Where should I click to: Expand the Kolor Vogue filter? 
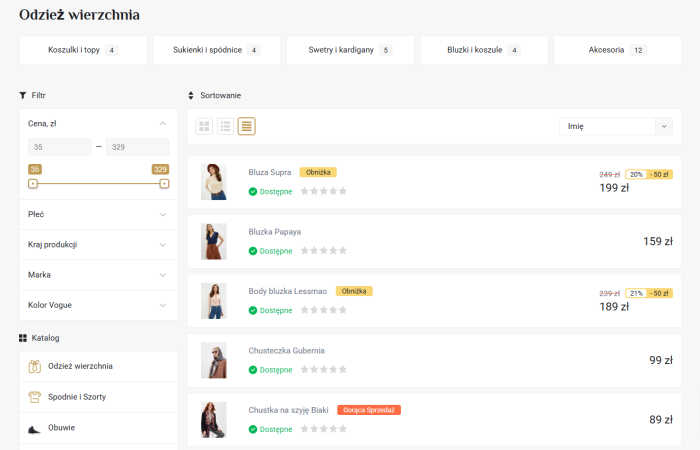[x=162, y=305]
